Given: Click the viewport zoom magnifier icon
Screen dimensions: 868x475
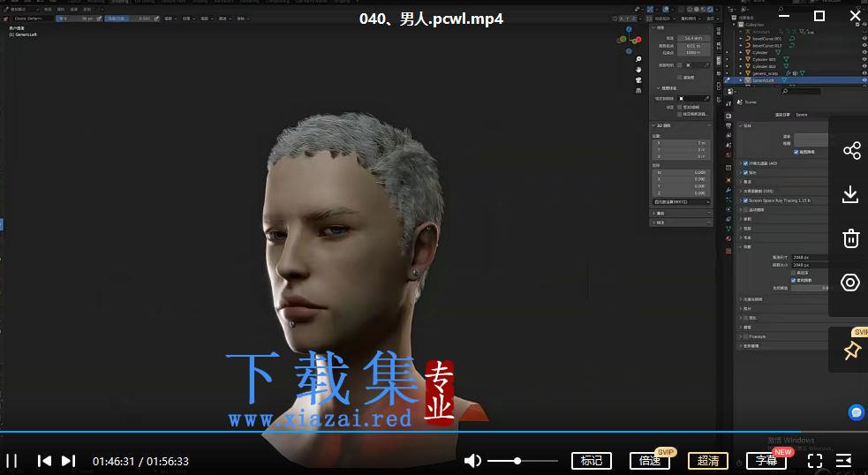Looking at the screenshot, I should 638,59.
